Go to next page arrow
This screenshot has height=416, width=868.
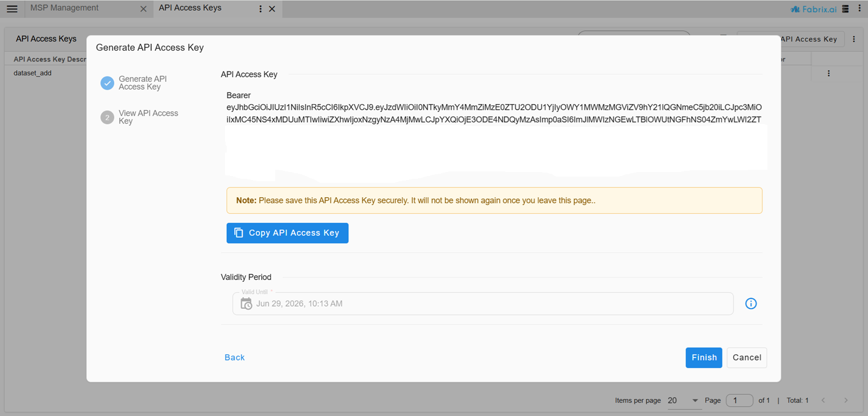pos(846,401)
